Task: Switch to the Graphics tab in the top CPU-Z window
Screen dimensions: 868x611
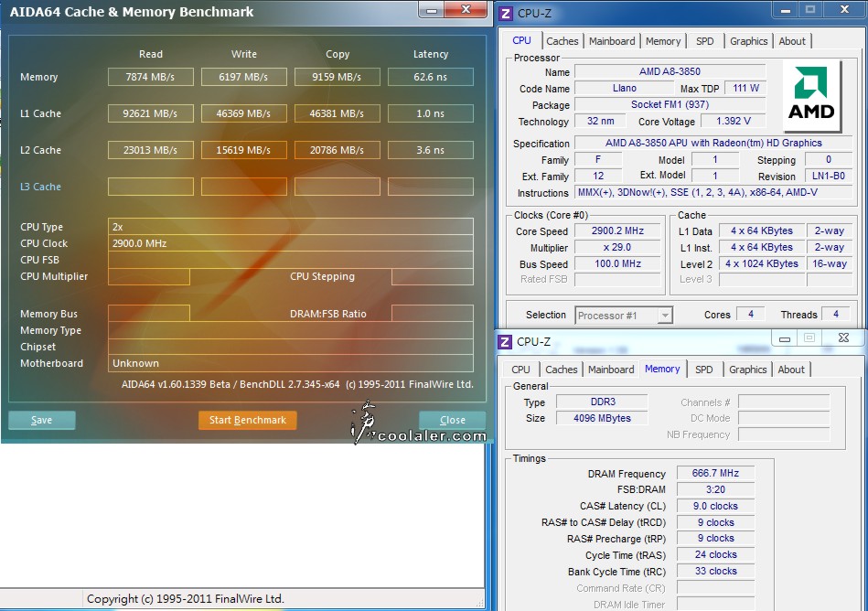Action: point(748,41)
